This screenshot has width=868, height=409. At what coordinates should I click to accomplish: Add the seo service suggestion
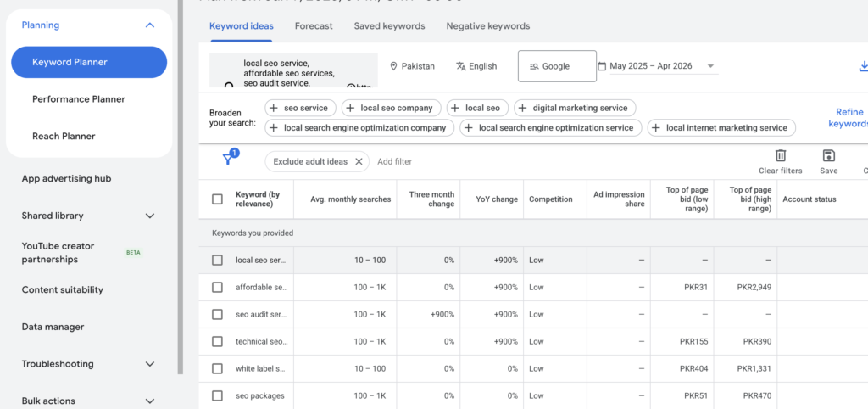click(300, 108)
